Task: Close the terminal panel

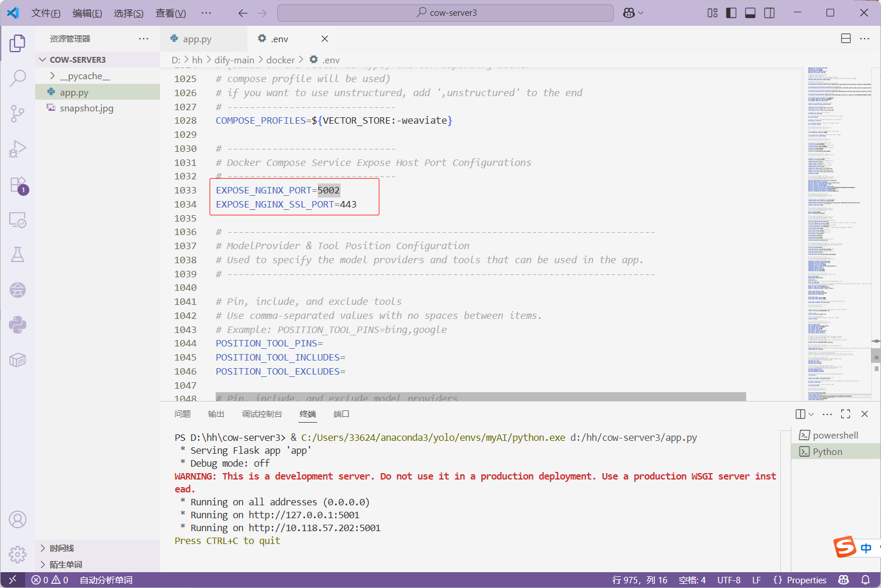Action: pyautogui.click(x=865, y=414)
